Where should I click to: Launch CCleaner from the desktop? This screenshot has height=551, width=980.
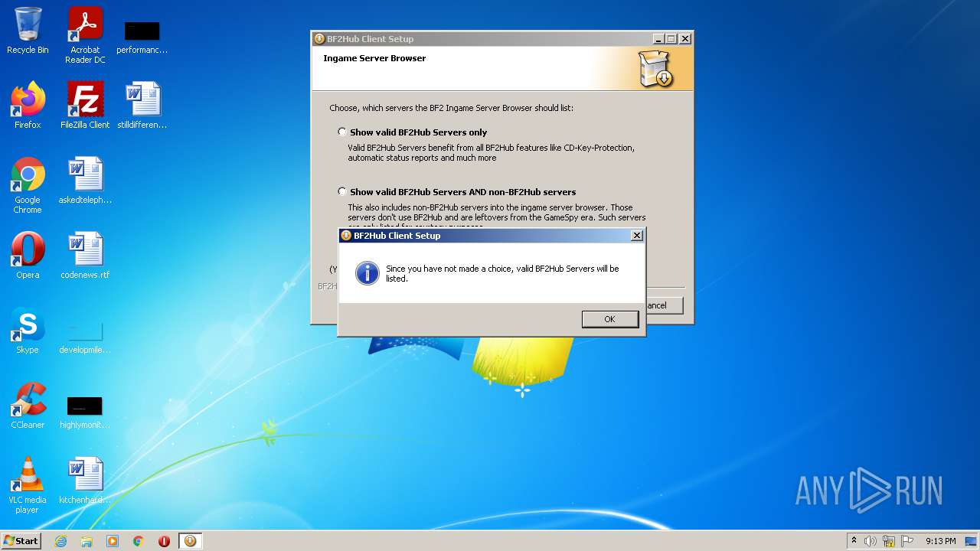pos(28,406)
